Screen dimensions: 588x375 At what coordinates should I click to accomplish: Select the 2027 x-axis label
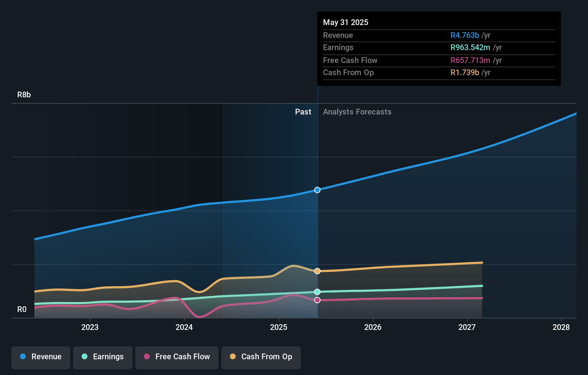coord(467,327)
